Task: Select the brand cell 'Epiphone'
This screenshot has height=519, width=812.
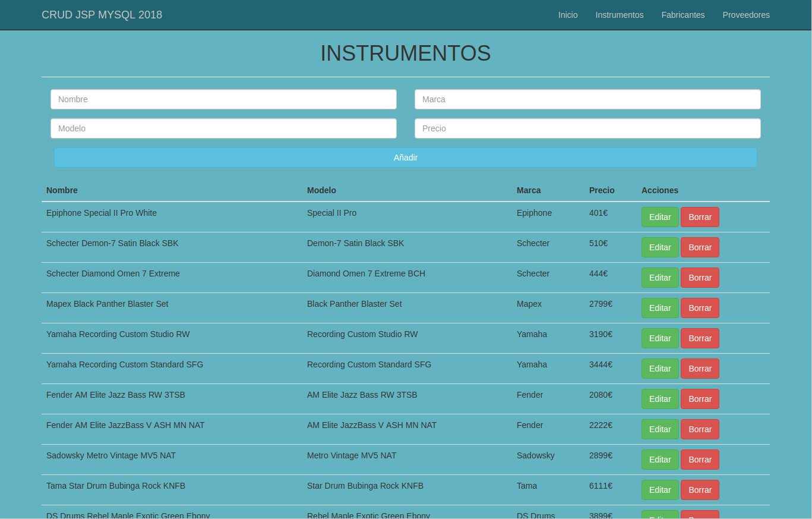Action: [x=534, y=213]
